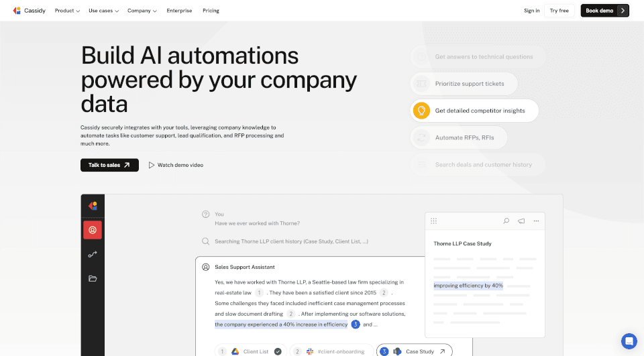Screen dimensions: 644x356
Task: Select the red assistant icon in demo sidebar
Action: click(x=93, y=230)
